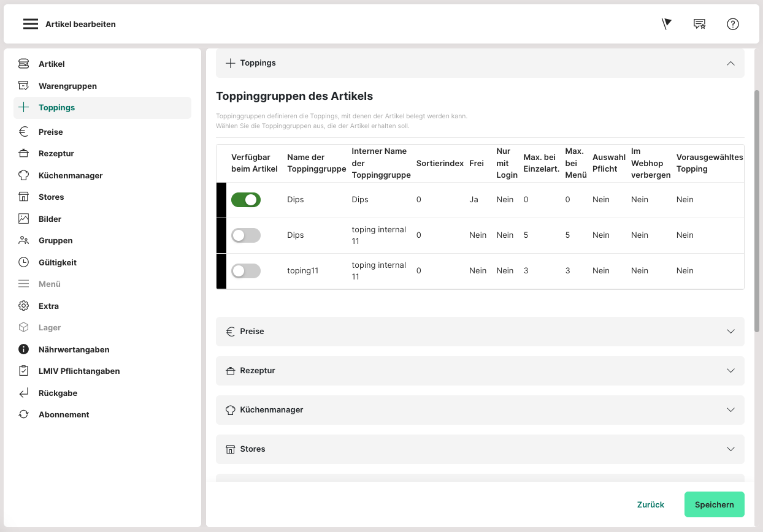This screenshot has height=532, width=763.
Task: Click the Küchenmanager chef hat sidebar icon
Action: [x=23, y=175]
